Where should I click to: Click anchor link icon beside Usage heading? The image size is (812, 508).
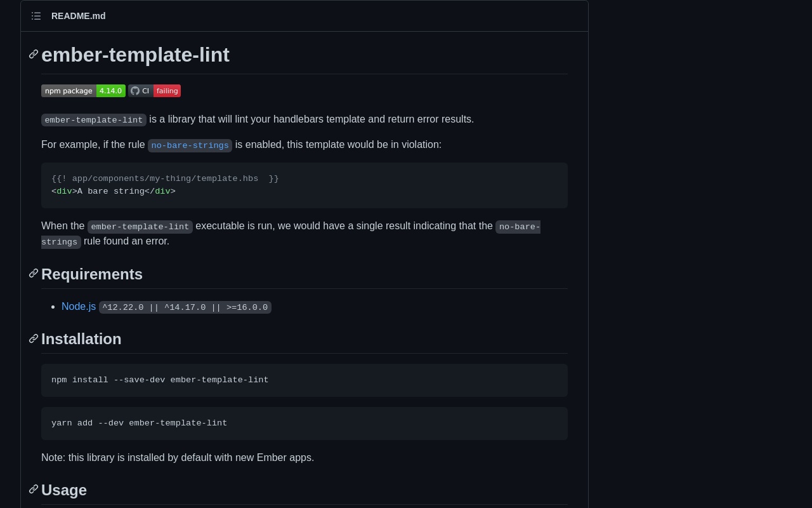coord(34,490)
